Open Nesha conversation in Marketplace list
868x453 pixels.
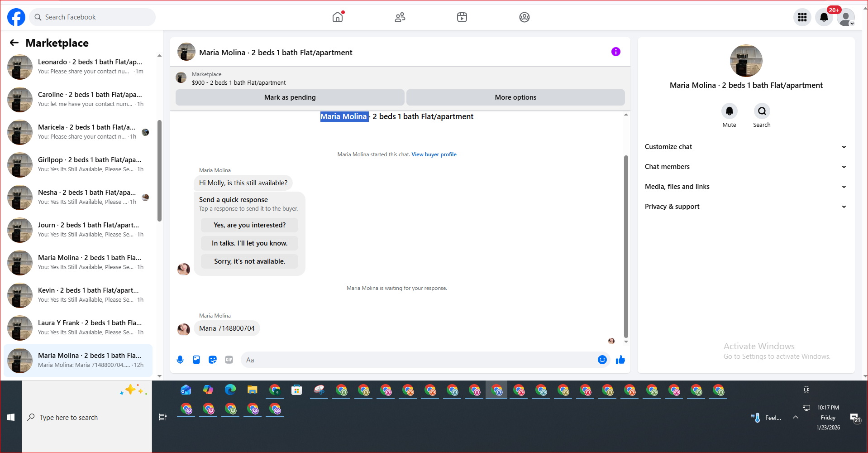[78, 198]
